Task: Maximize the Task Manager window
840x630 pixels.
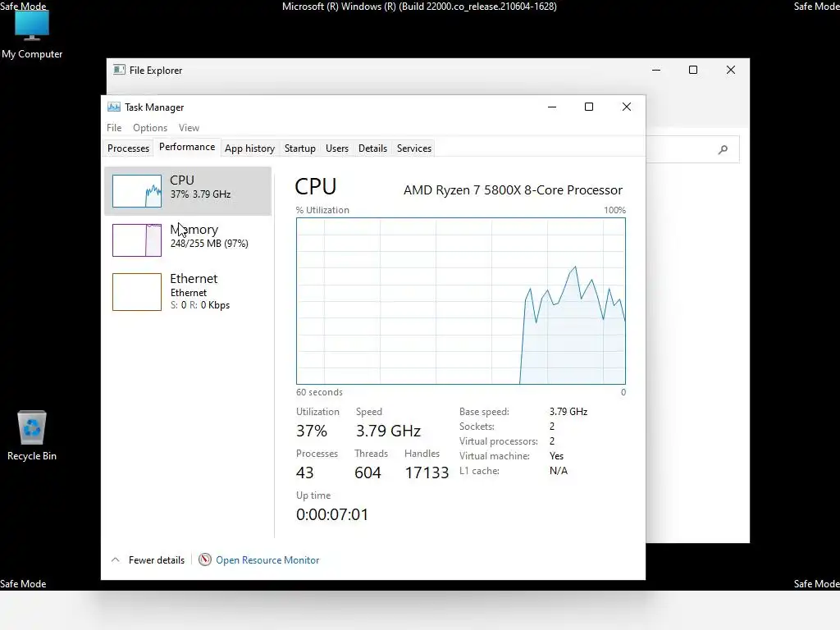Action: (589, 107)
